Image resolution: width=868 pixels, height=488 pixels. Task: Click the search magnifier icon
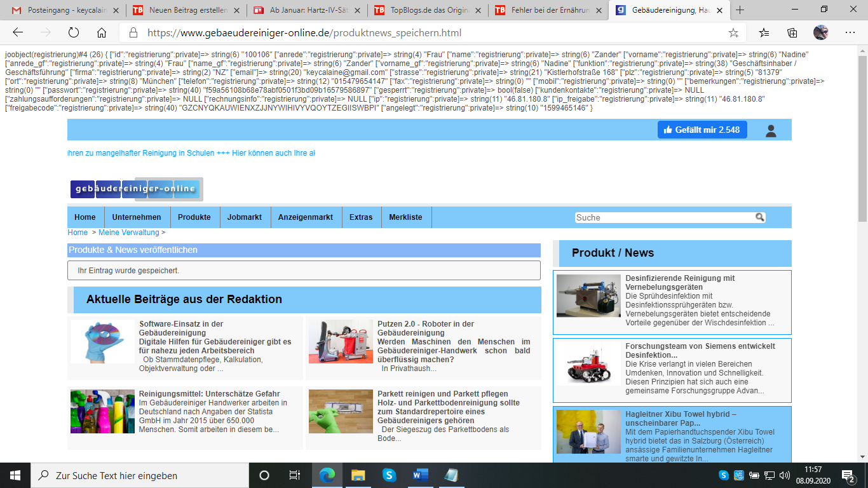click(759, 217)
